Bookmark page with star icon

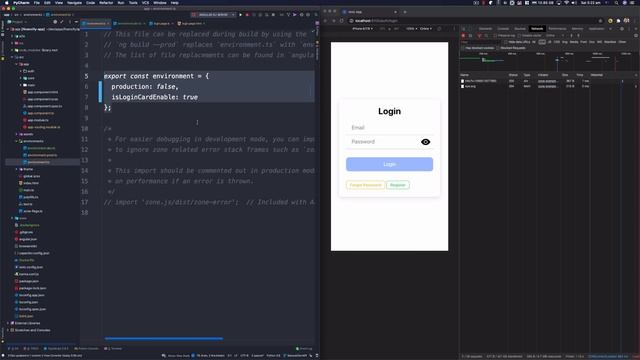pyautogui.click(x=600, y=20)
